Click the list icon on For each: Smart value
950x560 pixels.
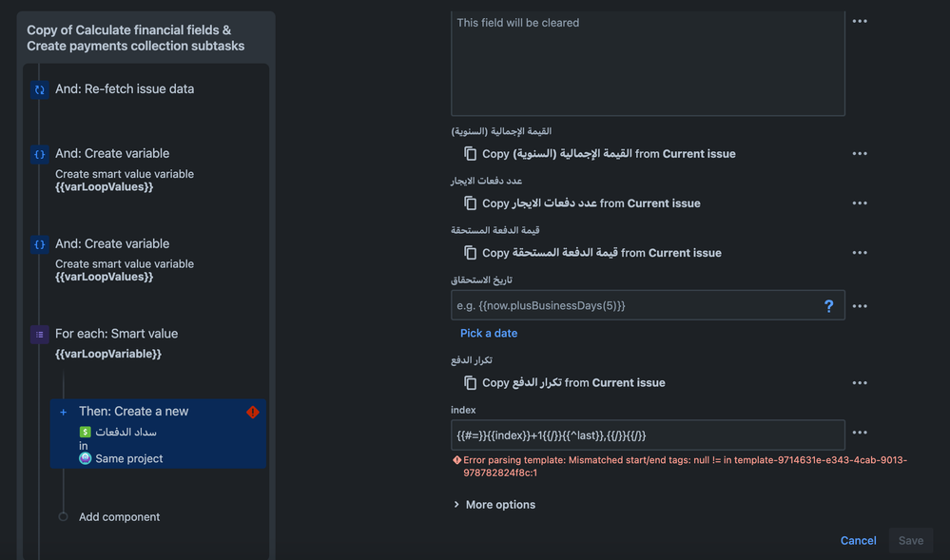pyautogui.click(x=39, y=333)
